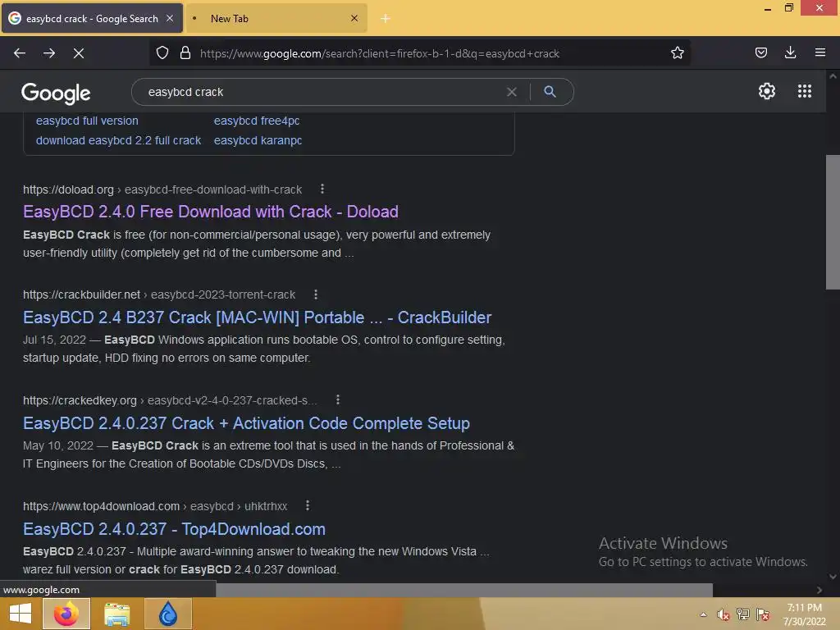The width and height of the screenshot is (840, 630).
Task: Go forward with the arrow button
Action: coord(49,53)
